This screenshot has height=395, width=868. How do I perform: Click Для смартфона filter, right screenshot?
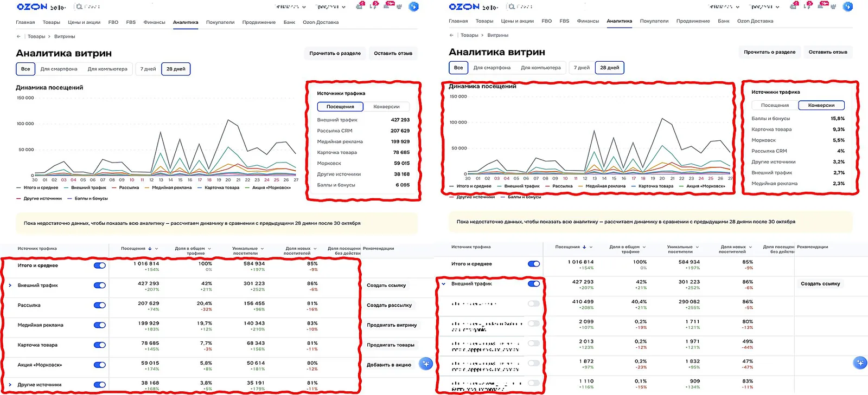(x=492, y=68)
